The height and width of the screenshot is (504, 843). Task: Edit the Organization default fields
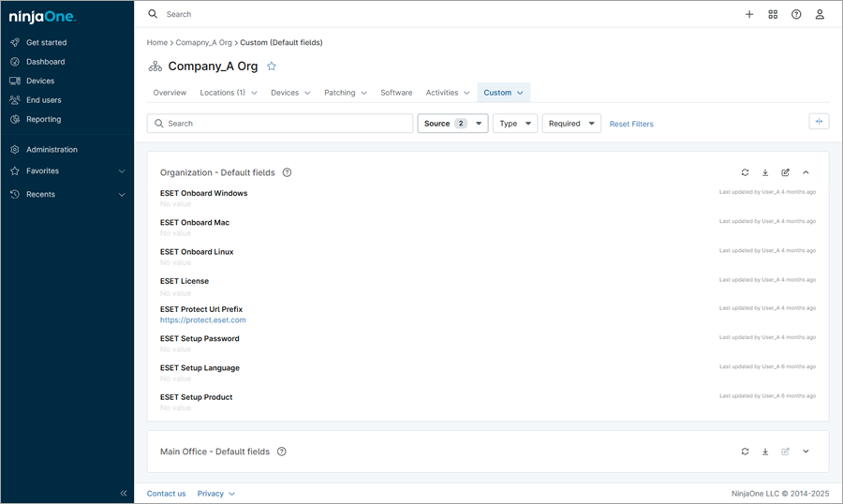point(786,172)
